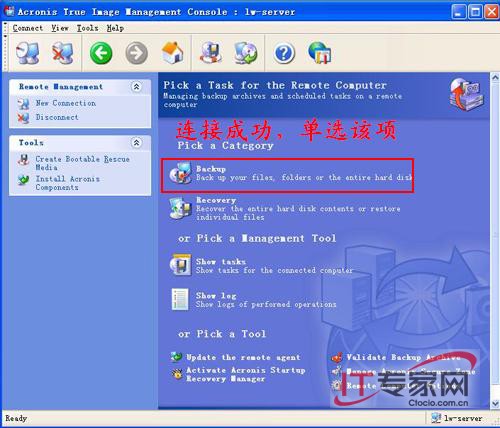The height and width of the screenshot is (428, 500).
Task: Click Disconnect in Remote Management panel
Action: pyautogui.click(x=57, y=117)
